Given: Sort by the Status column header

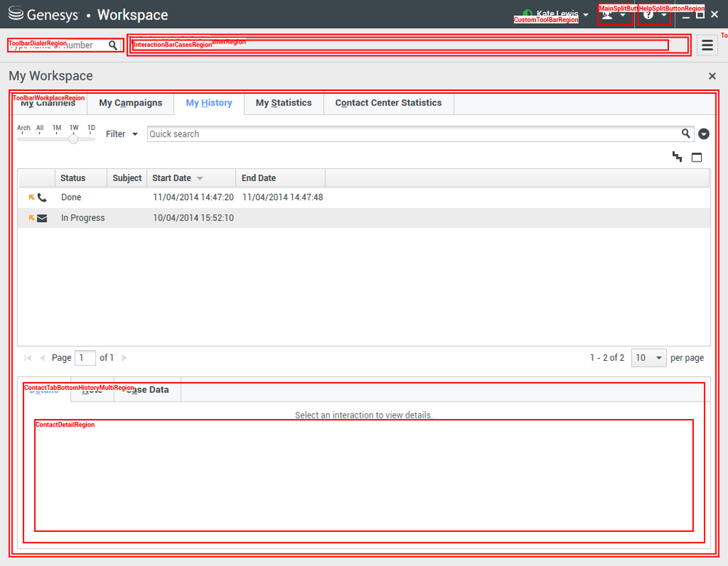Looking at the screenshot, I should [81, 178].
